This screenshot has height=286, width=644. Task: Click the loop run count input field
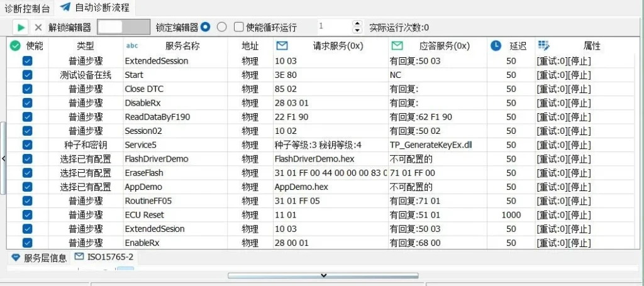coord(333,27)
